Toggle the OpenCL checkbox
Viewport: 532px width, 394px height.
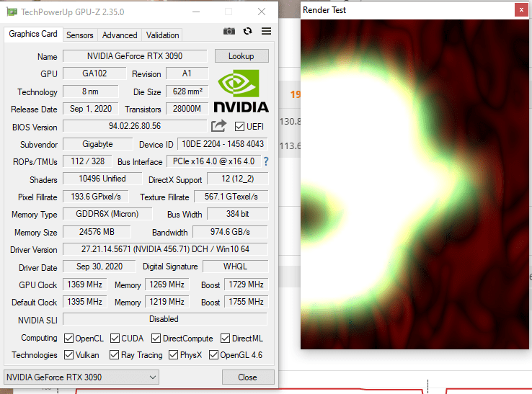[x=69, y=338]
